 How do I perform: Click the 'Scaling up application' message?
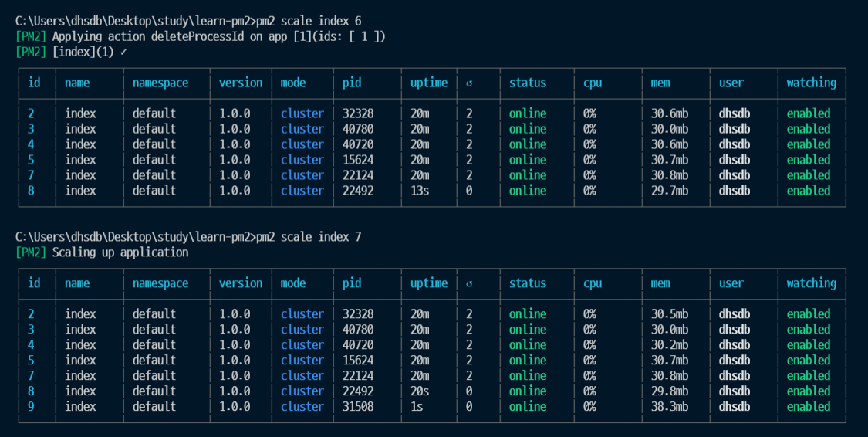pos(120,252)
